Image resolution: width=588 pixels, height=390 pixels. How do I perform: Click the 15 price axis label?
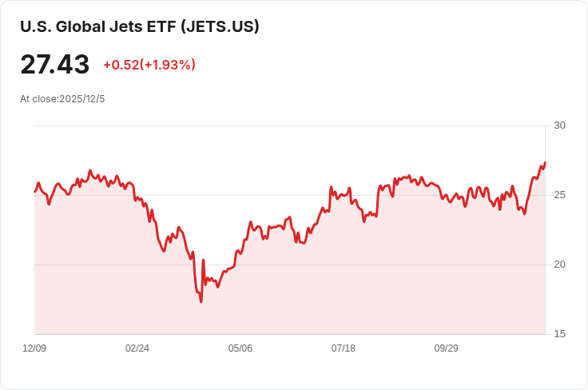pyautogui.click(x=559, y=334)
